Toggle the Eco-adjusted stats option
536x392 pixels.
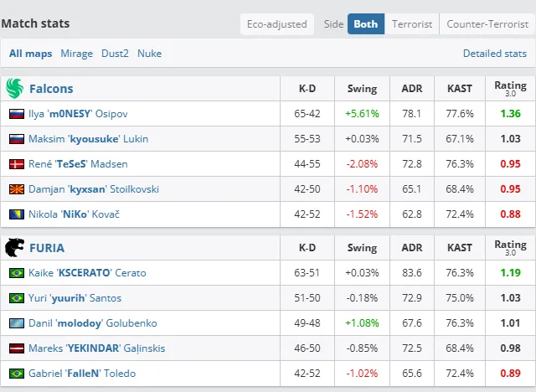(277, 24)
